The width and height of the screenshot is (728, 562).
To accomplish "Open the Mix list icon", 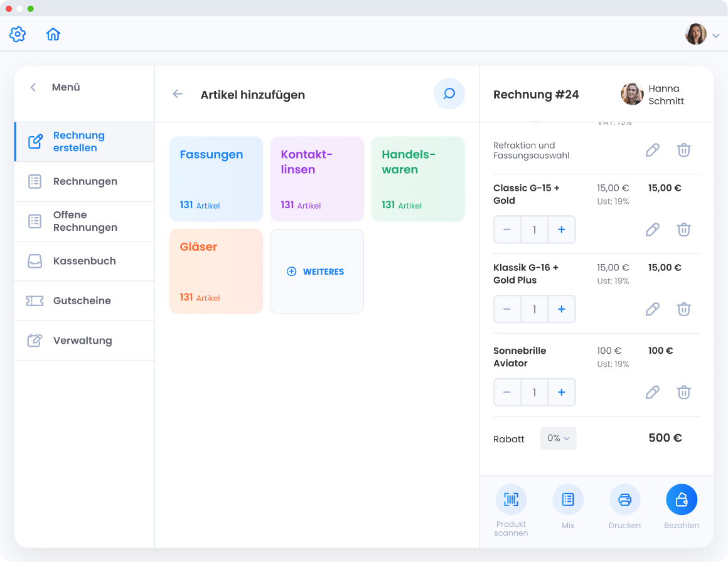I will (567, 499).
